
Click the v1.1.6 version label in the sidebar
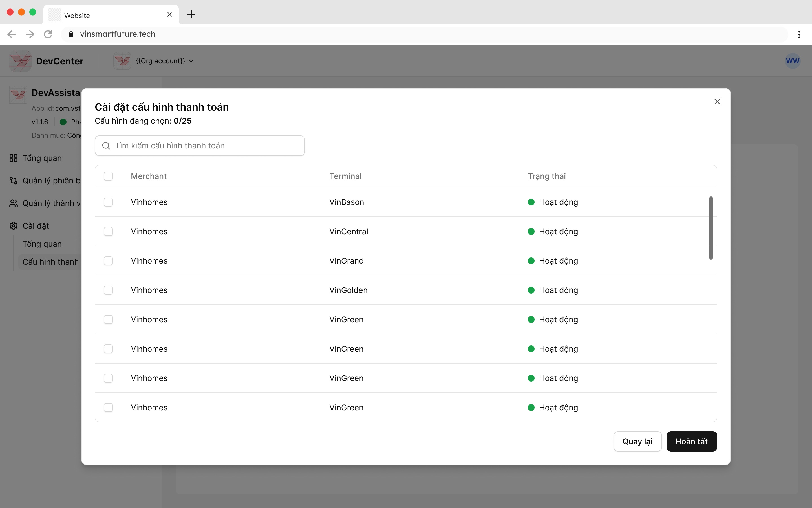[40, 122]
